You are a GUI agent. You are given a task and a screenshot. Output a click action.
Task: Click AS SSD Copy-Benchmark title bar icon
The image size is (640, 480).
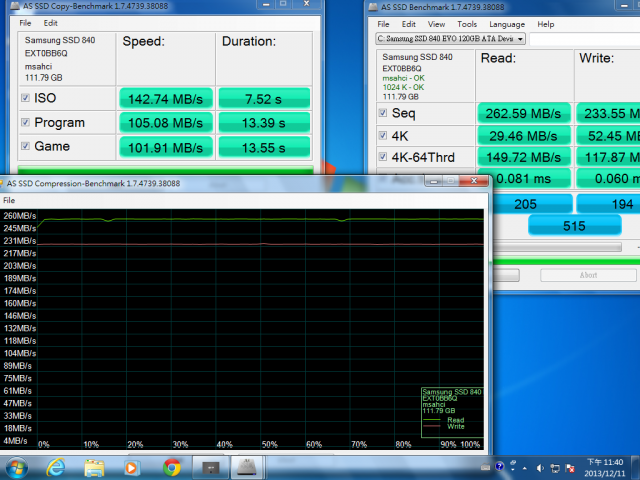pyautogui.click(x=14, y=6)
